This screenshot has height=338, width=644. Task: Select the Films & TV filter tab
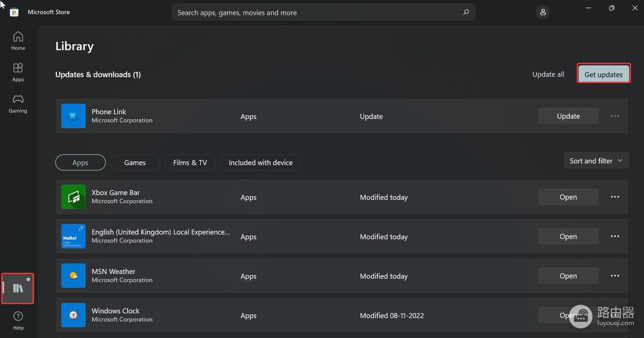pos(190,163)
